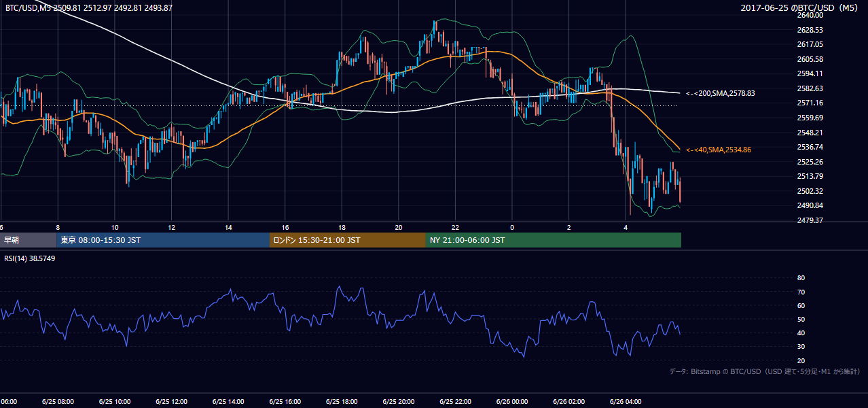Click RSI axis level 30
Screen dimensions: 868x408
(x=801, y=347)
